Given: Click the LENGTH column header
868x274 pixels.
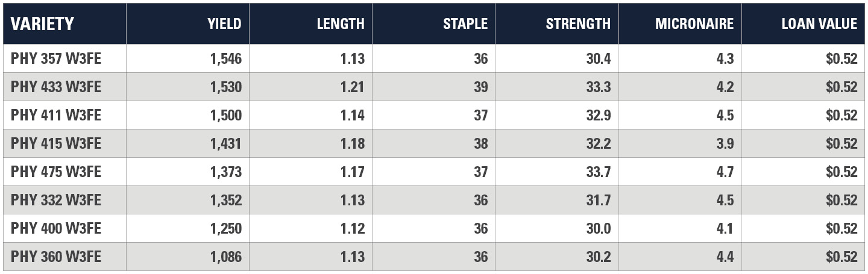Looking at the screenshot, I should tap(341, 24).
